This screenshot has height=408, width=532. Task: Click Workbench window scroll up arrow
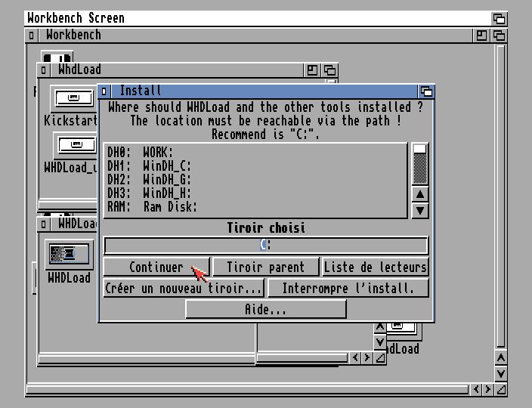(501, 358)
